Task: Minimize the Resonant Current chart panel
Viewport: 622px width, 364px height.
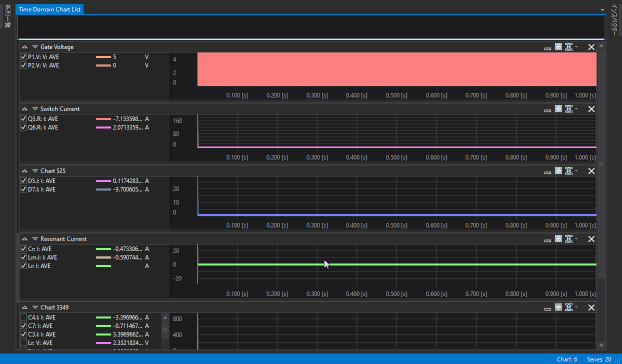Action: [547, 239]
